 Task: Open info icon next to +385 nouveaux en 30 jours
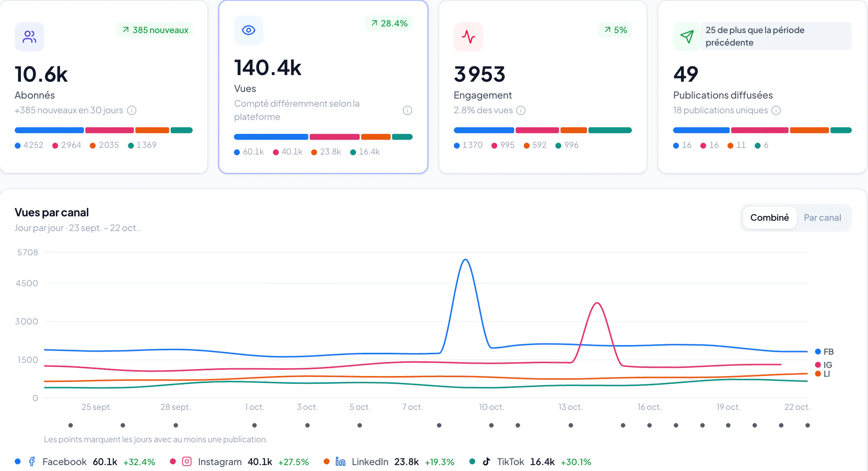pos(132,110)
